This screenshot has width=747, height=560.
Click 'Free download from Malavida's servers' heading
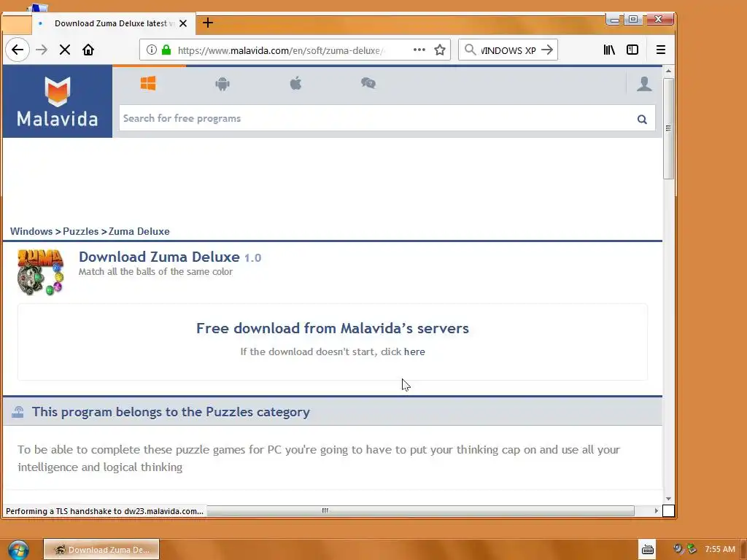[x=333, y=329]
